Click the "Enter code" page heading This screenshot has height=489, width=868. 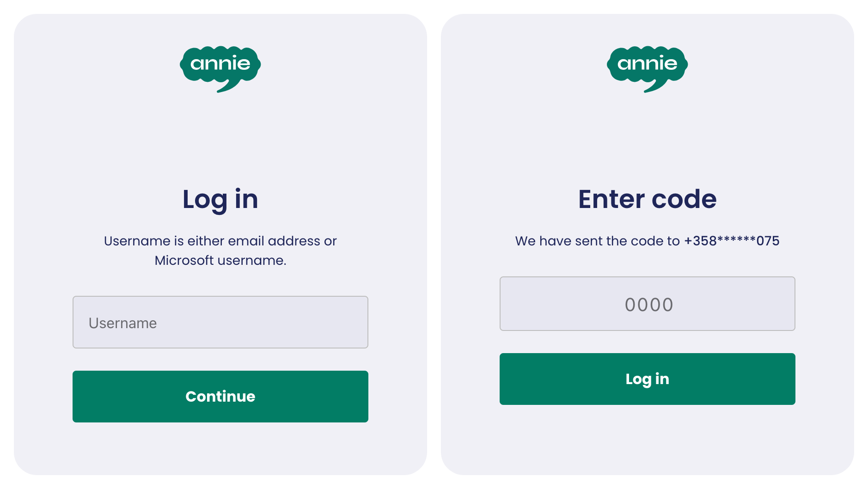coord(647,199)
